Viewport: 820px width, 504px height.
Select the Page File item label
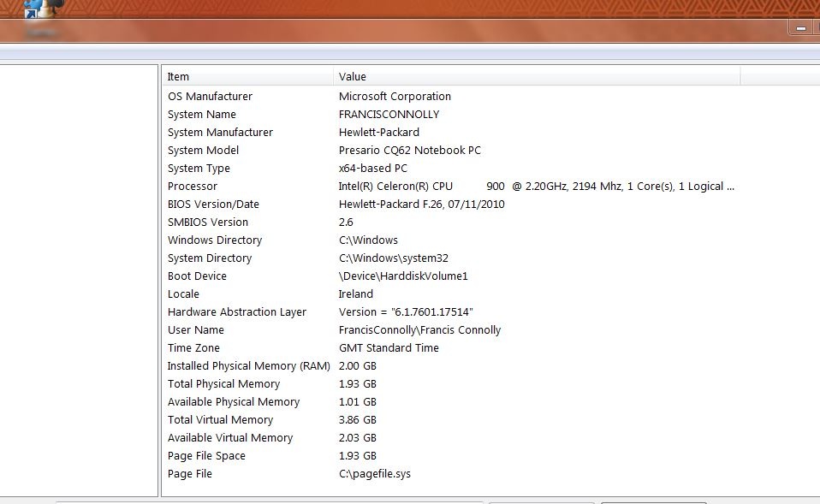tap(190, 474)
